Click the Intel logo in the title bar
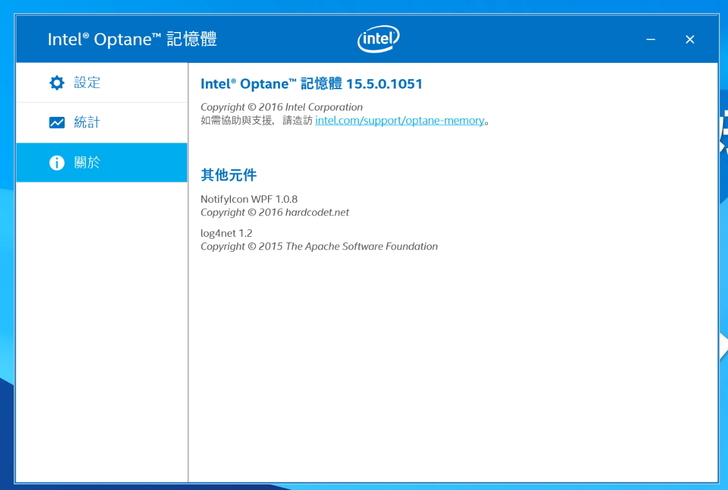The height and width of the screenshot is (490, 728). pos(378,39)
